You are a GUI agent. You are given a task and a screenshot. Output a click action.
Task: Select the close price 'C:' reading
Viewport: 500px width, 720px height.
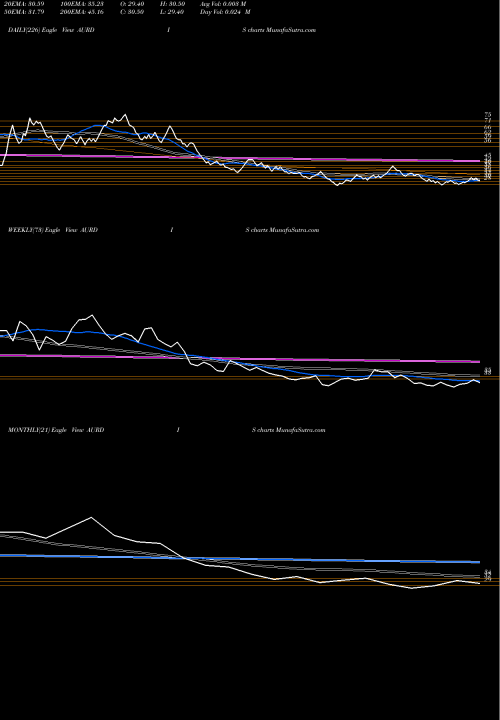tap(131, 12)
